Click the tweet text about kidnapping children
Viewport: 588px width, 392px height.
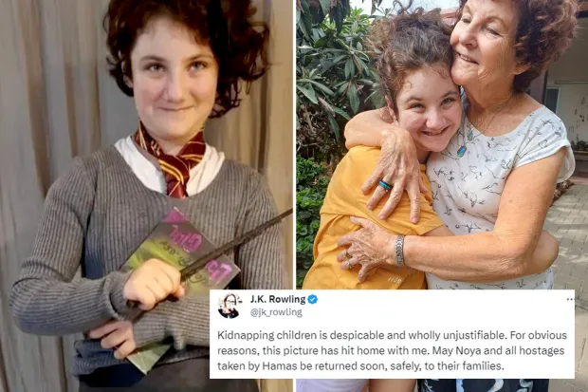pyautogui.click(x=392, y=350)
